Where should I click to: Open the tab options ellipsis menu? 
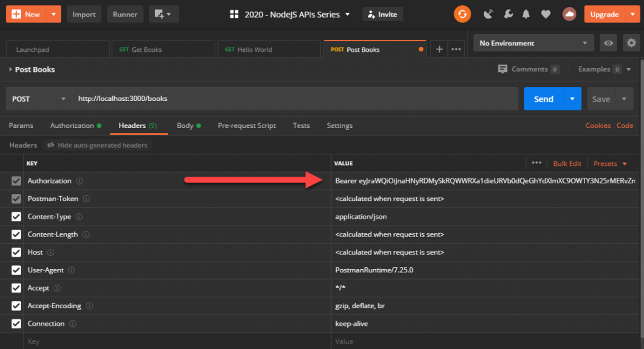(456, 49)
